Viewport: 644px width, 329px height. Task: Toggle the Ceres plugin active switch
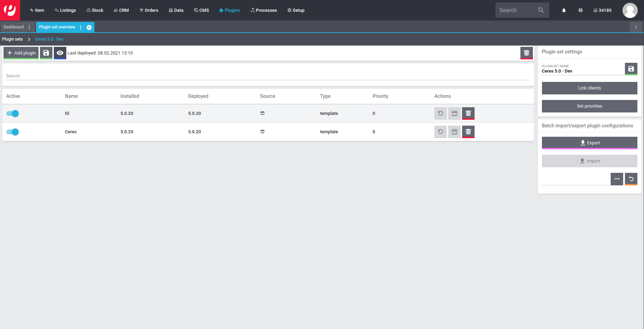pos(12,132)
